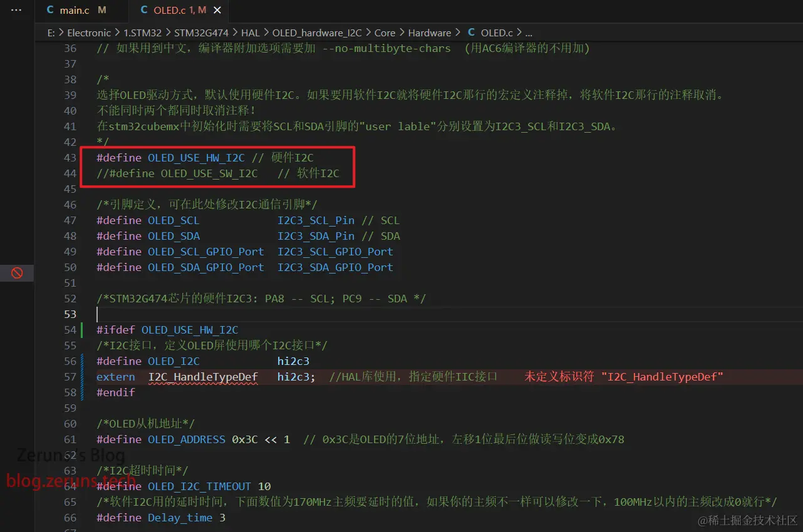This screenshot has height=532, width=803.
Task: Click OLED_SCL_GPIO_Port on line 49
Action: (x=205, y=252)
